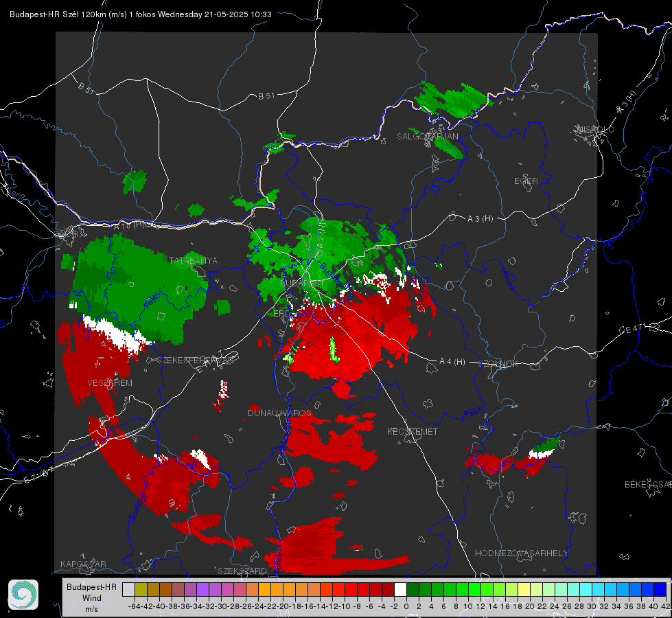Pick the light grey first swatch of the legend

(128, 589)
